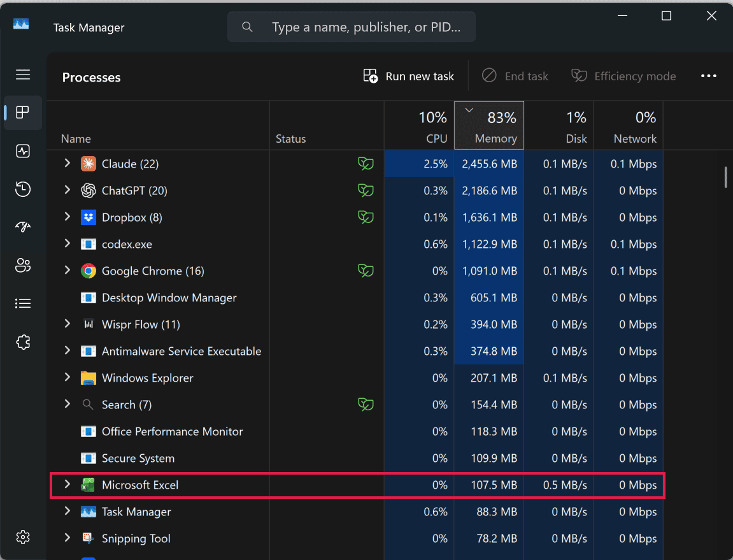Viewport: 733px width, 560px height.
Task: Select the Secure System process row
Action: [x=355, y=458]
